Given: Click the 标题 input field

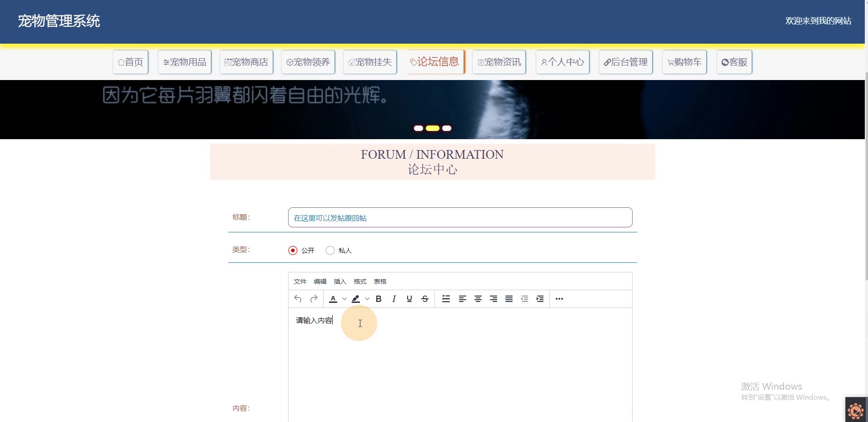Looking at the screenshot, I should pyautogui.click(x=460, y=217).
